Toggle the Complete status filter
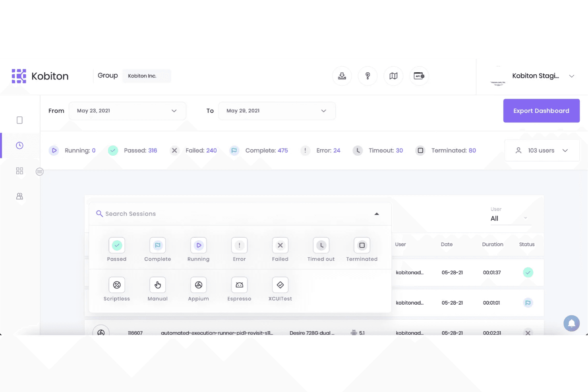This screenshot has height=392, width=588. 158,245
